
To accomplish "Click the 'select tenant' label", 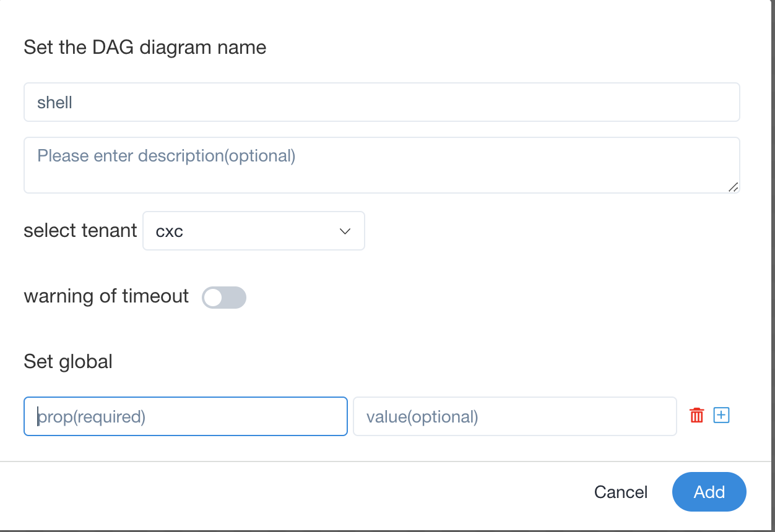I will [x=80, y=231].
